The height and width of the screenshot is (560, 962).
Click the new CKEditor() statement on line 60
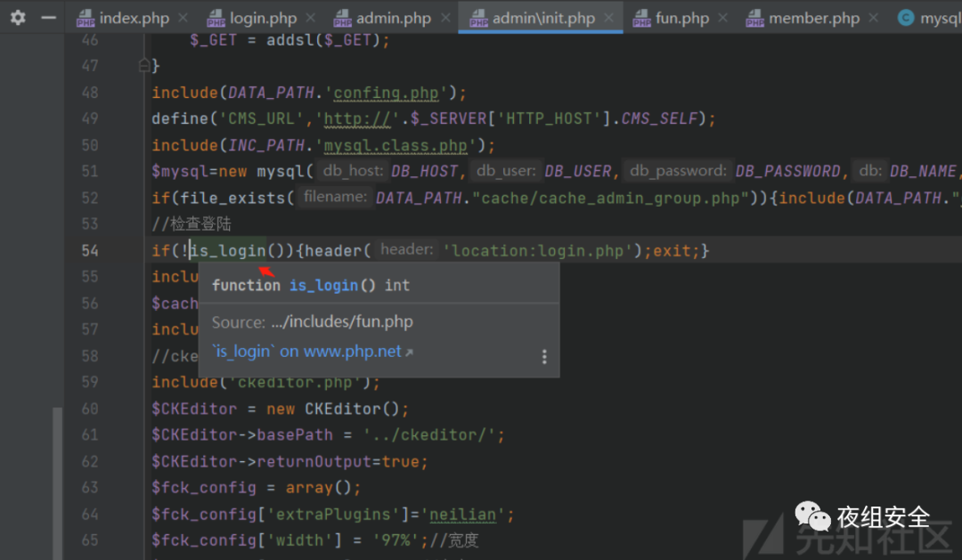click(x=338, y=410)
